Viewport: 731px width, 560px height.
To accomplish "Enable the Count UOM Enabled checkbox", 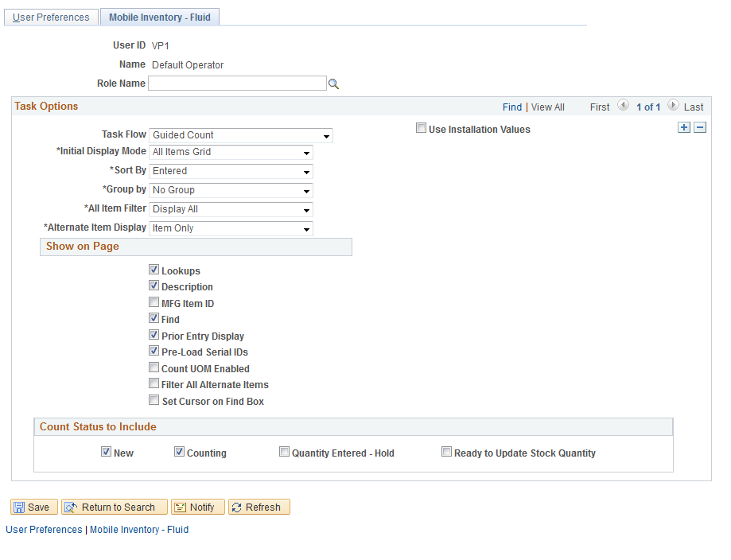I will click(154, 367).
